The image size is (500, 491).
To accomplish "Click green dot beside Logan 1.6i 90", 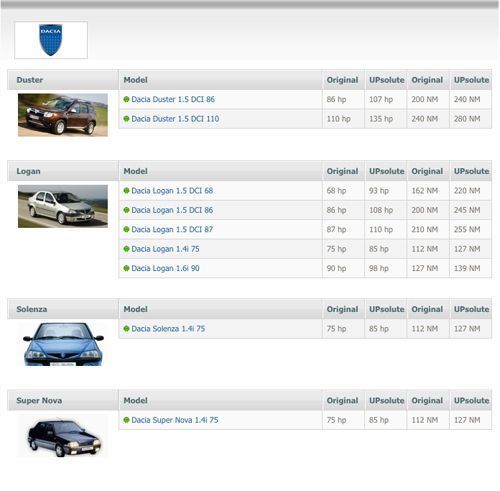I will coord(126,268).
